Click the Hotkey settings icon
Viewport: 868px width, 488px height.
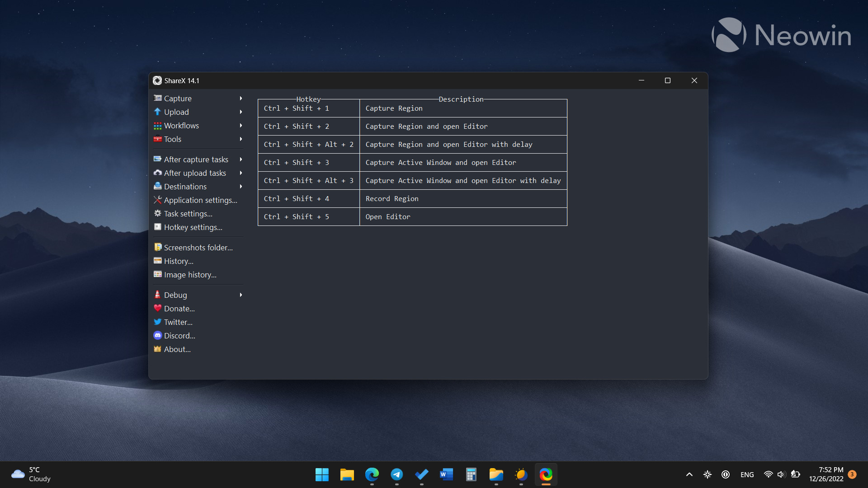tap(157, 227)
